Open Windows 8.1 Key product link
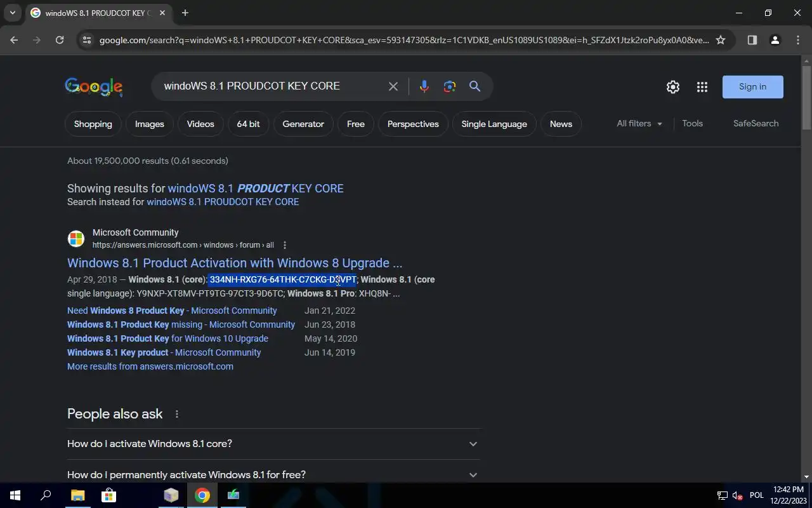Image resolution: width=812 pixels, height=508 pixels. point(164,352)
